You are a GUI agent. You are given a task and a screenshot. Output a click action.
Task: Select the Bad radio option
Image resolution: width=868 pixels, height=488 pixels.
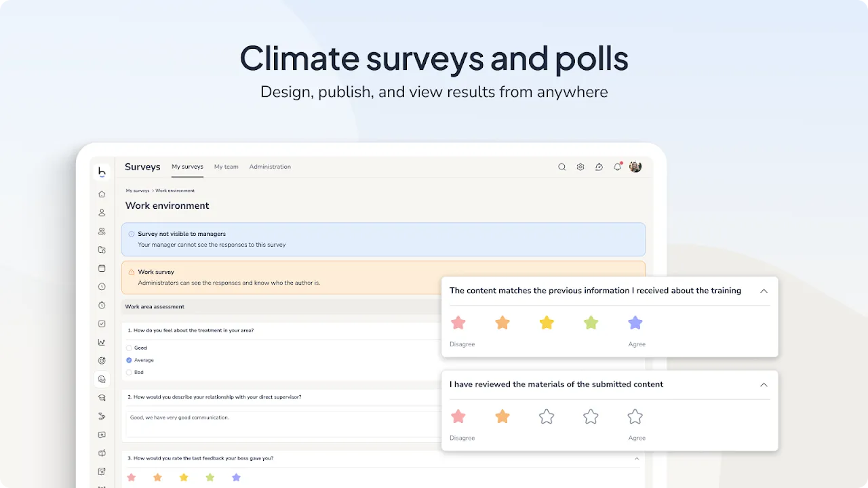129,372
